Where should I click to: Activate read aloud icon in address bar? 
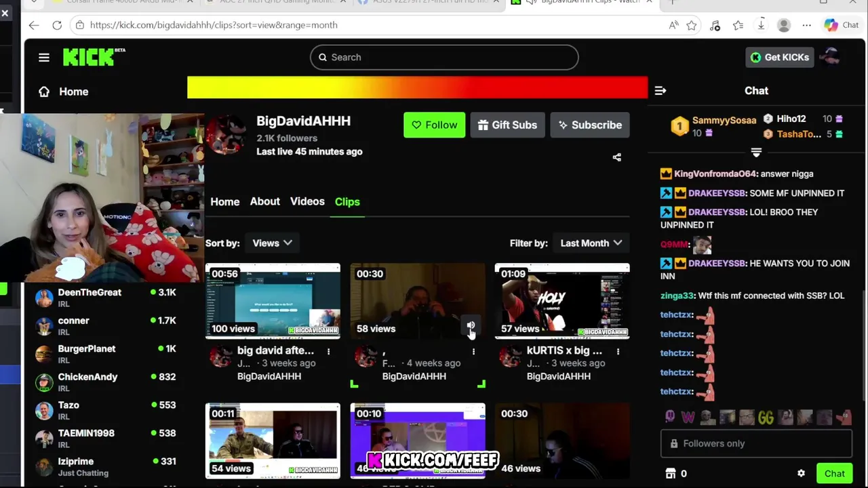[x=673, y=25]
